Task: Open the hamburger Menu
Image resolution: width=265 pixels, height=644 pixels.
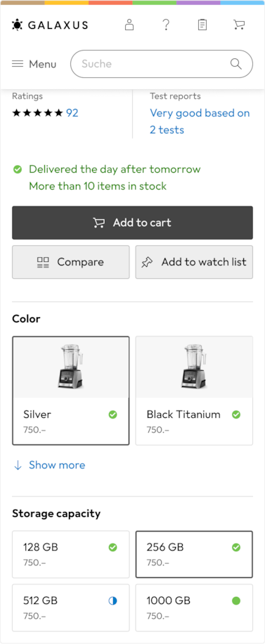Action: tap(34, 64)
